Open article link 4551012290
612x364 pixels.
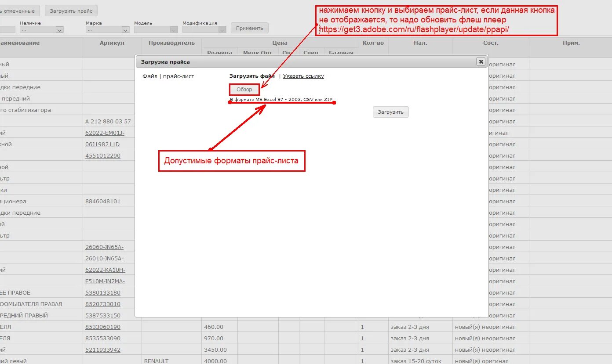(x=103, y=156)
